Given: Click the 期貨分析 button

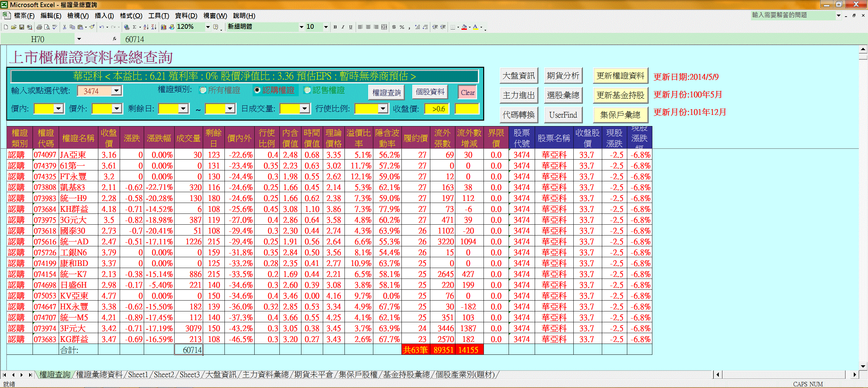Looking at the screenshot, I should pyautogui.click(x=563, y=76).
